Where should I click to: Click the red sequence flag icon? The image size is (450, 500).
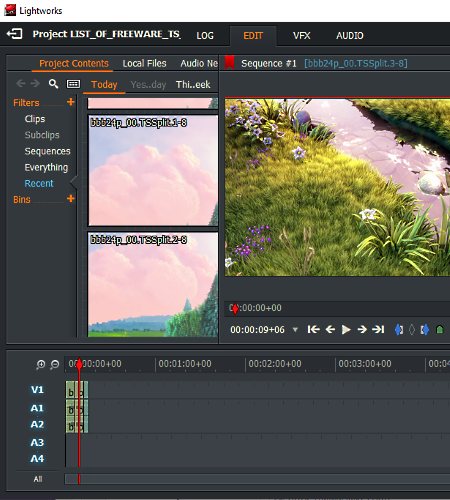(x=229, y=62)
